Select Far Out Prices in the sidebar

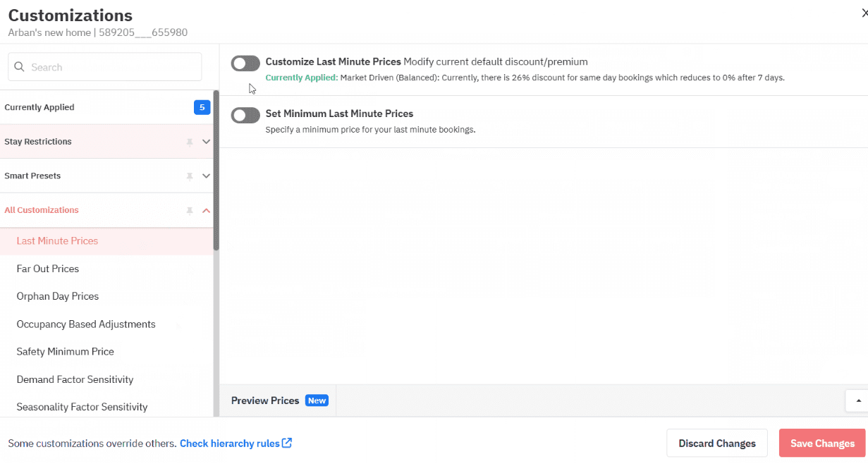(47, 269)
